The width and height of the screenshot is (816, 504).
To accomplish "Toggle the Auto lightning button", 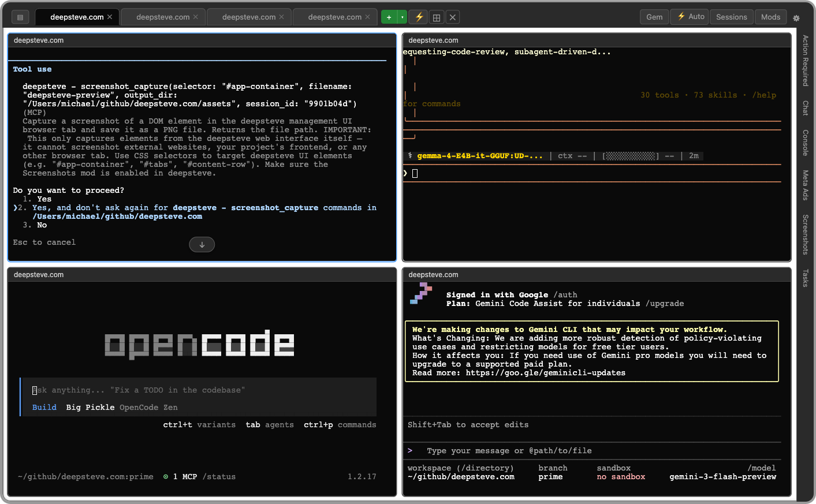I will [690, 17].
